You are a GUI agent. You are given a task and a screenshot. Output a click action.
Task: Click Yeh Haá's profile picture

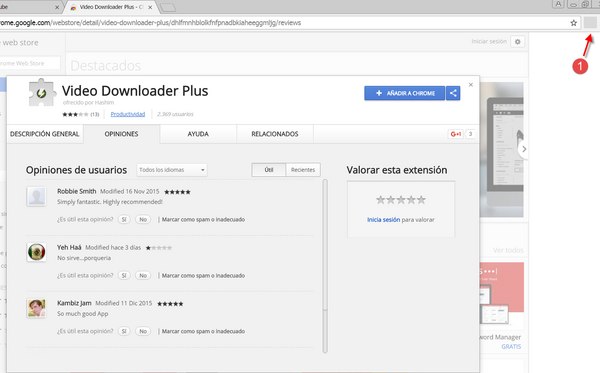[37, 252]
